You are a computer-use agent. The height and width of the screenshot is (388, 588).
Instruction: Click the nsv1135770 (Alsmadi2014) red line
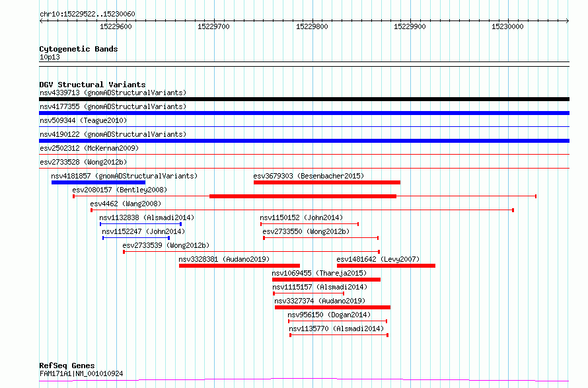(339, 335)
